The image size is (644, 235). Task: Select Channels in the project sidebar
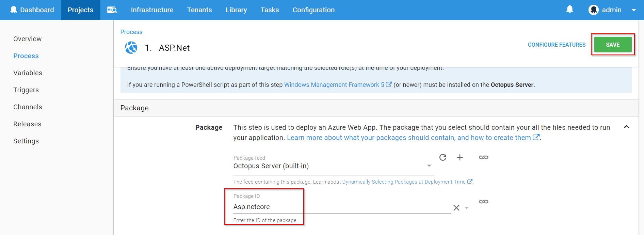[28, 107]
